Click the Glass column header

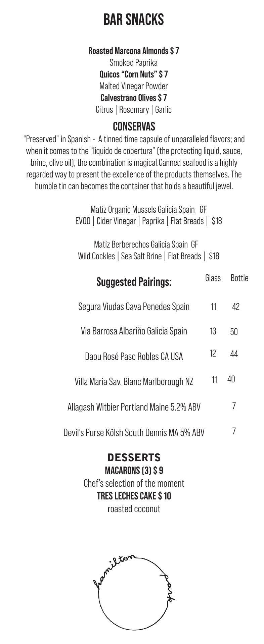coord(213,278)
